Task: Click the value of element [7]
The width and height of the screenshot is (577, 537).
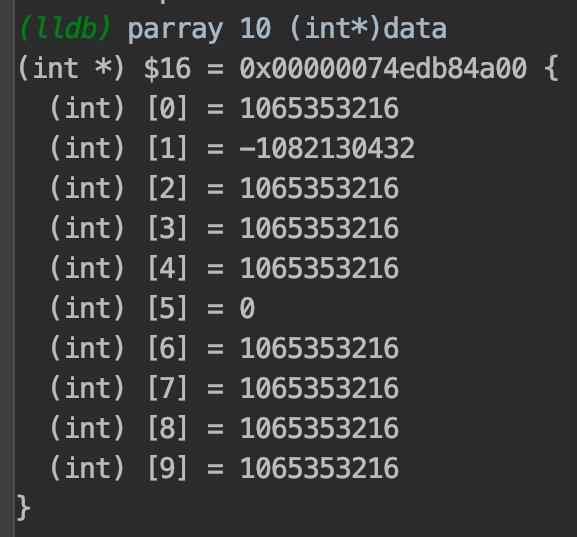Action: (319, 388)
